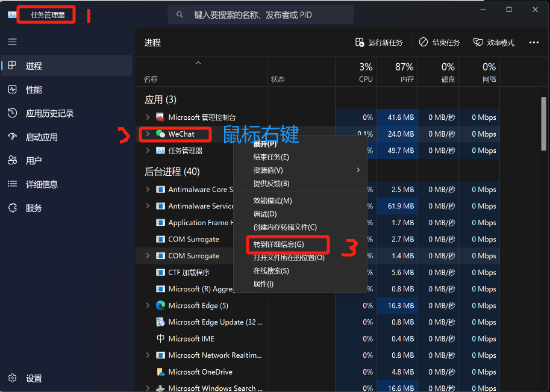Choose Provide feedback (提供反馈)
The width and height of the screenshot is (550, 392).
300,184
